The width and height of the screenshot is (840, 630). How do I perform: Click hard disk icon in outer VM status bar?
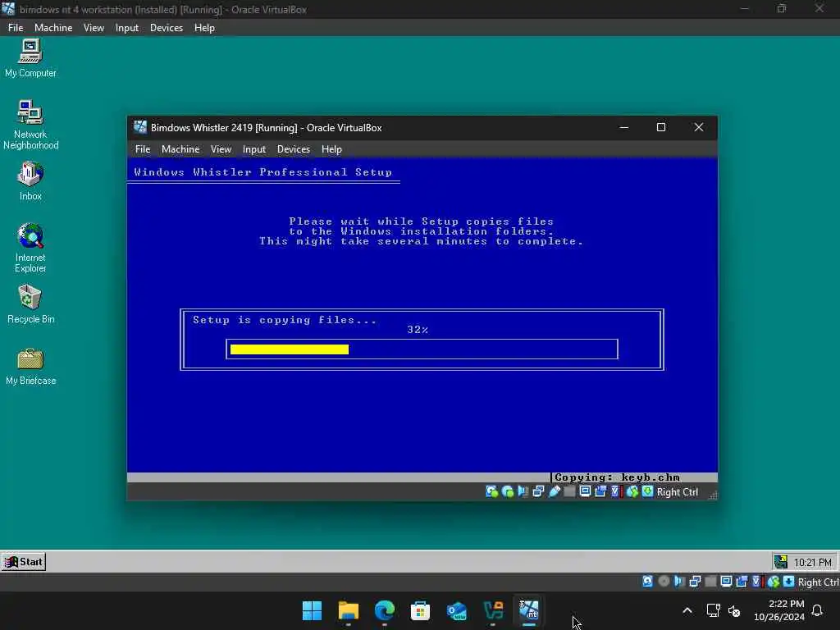pos(647,582)
